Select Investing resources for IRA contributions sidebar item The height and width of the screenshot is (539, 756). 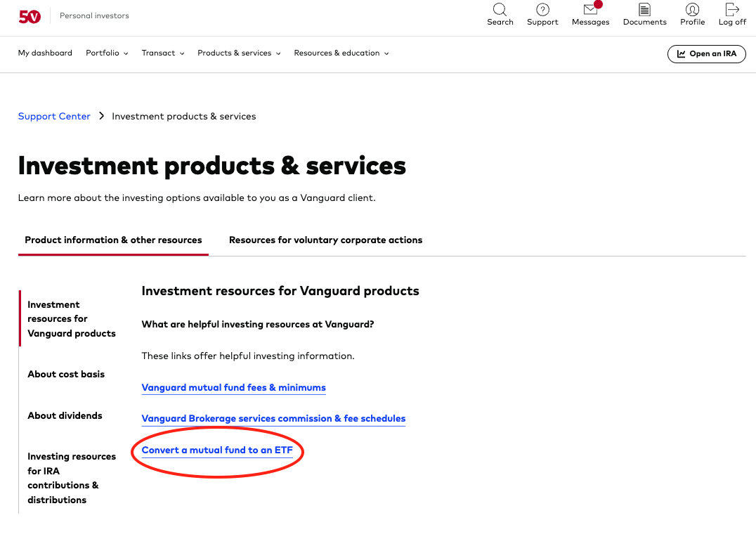72,478
